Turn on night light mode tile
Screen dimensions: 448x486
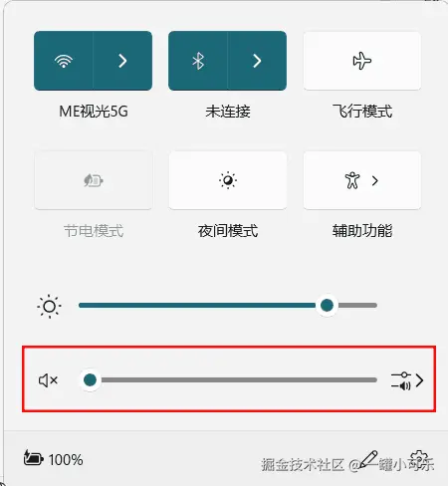pyautogui.click(x=228, y=180)
